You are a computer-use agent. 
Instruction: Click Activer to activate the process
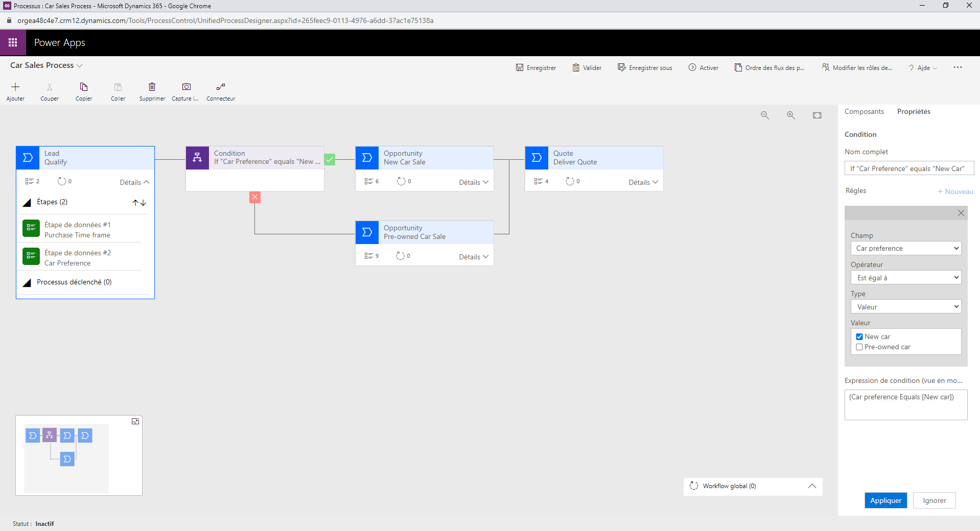tap(704, 68)
